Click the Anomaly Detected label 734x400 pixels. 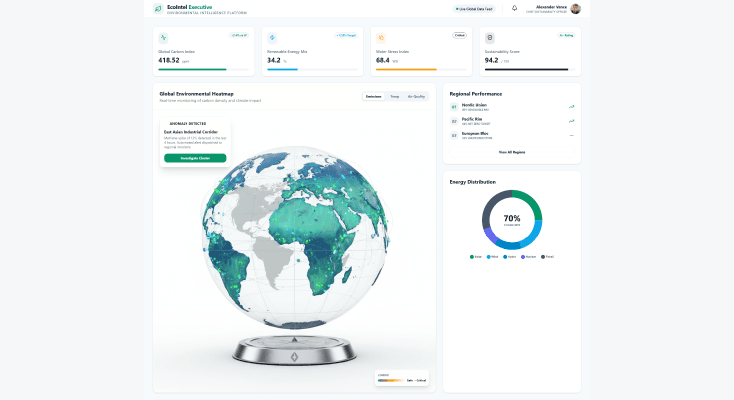(187, 124)
